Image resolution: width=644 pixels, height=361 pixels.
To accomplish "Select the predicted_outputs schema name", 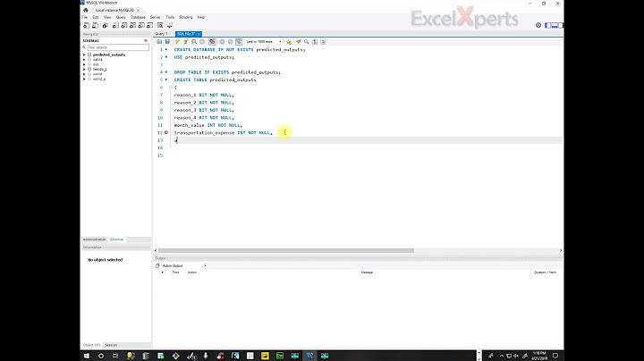I will [109, 55].
